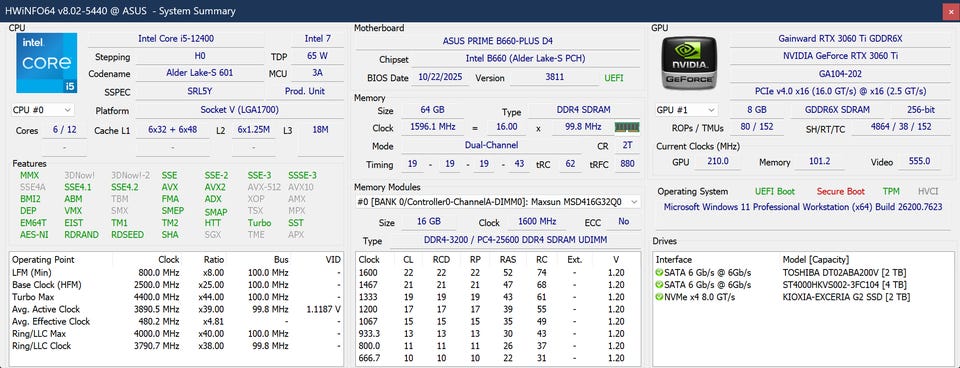The width and height of the screenshot is (960, 368).
Task: Click Avg. Active Clock VID 1.1187 V
Action: coord(322,309)
